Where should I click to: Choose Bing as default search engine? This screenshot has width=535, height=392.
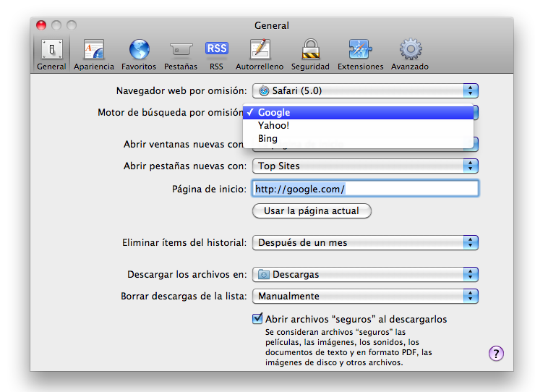pos(359,138)
